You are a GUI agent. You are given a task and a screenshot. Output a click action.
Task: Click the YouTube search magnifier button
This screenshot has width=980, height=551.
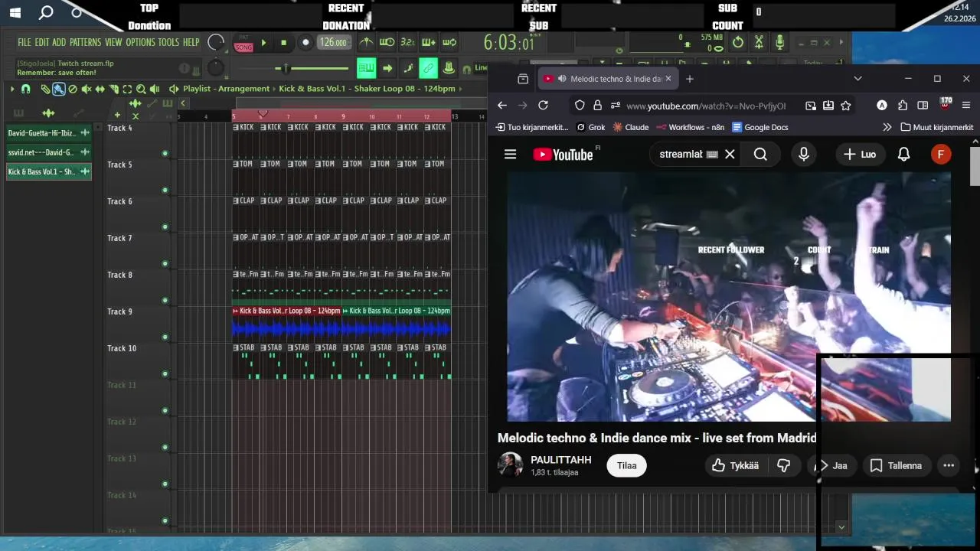[x=760, y=154]
